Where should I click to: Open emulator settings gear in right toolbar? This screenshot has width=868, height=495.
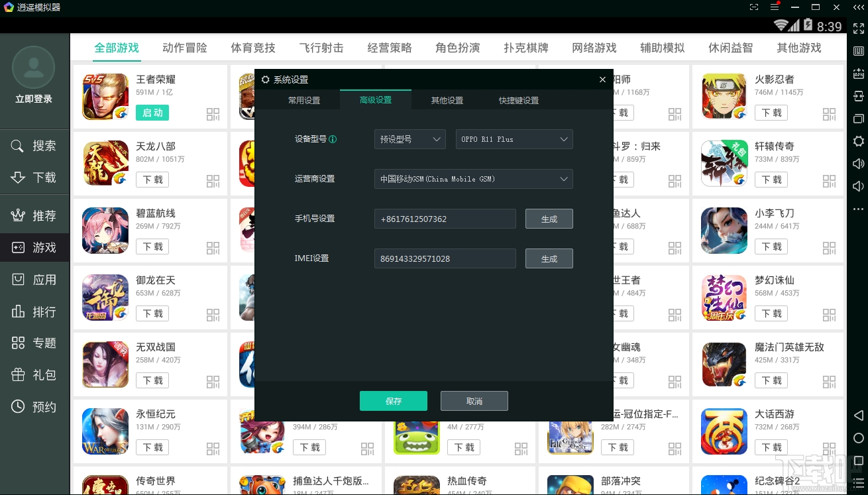859,141
